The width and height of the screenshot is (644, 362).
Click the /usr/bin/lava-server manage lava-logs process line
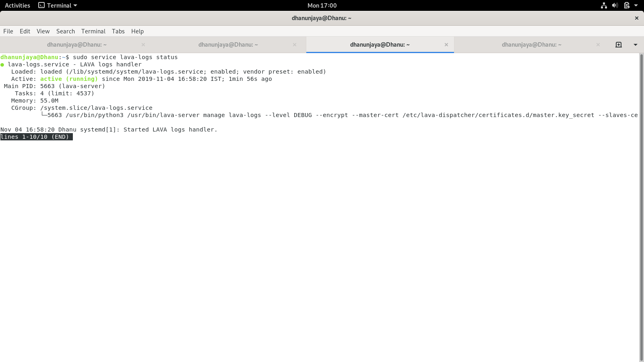tap(339, 115)
